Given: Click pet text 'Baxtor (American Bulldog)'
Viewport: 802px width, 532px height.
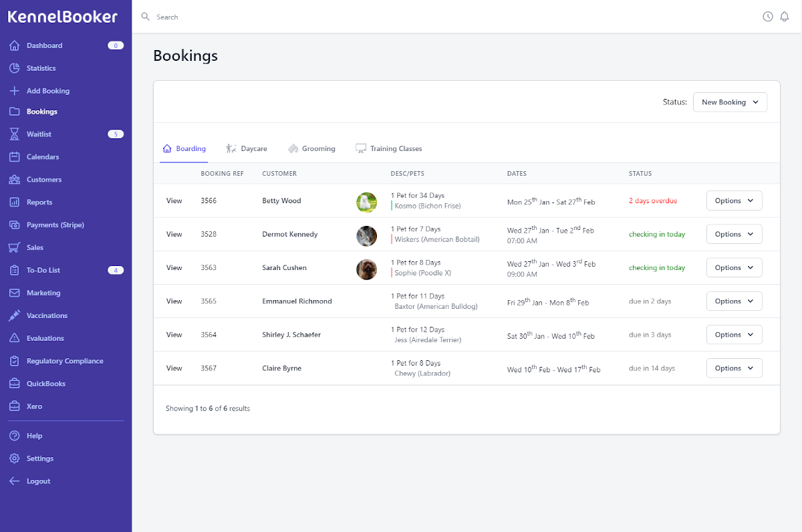Looking at the screenshot, I should pos(436,306).
